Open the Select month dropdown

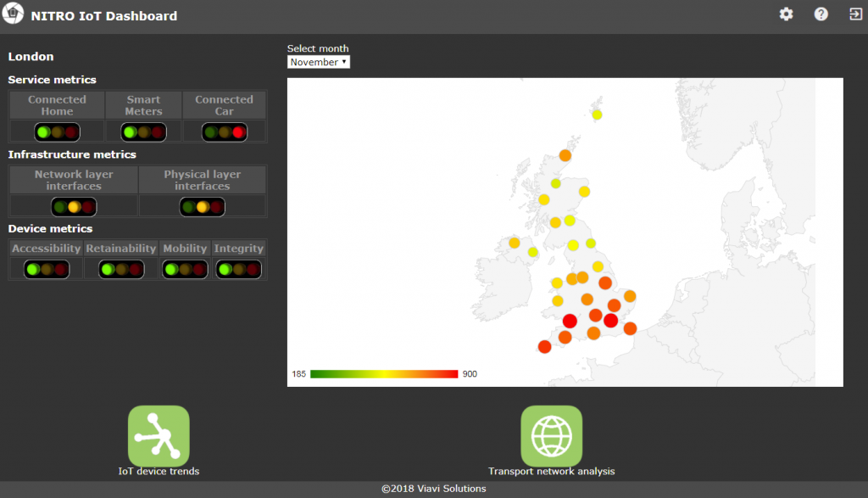click(319, 62)
